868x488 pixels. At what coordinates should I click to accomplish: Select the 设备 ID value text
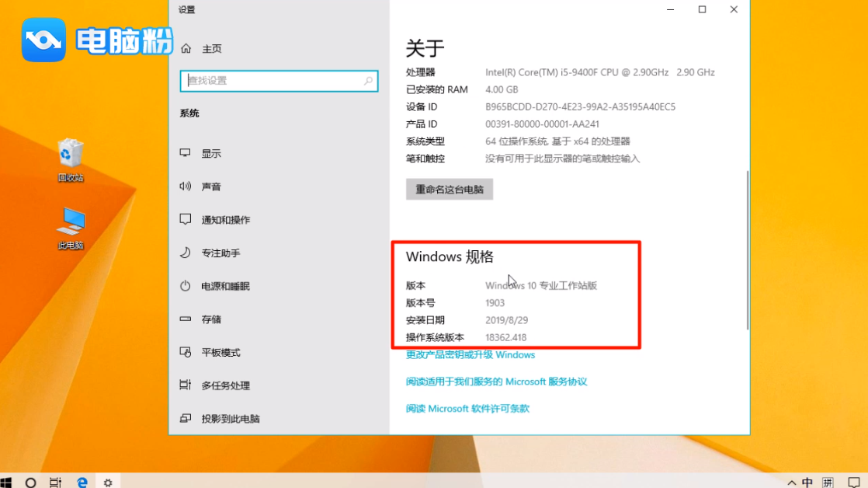580,107
